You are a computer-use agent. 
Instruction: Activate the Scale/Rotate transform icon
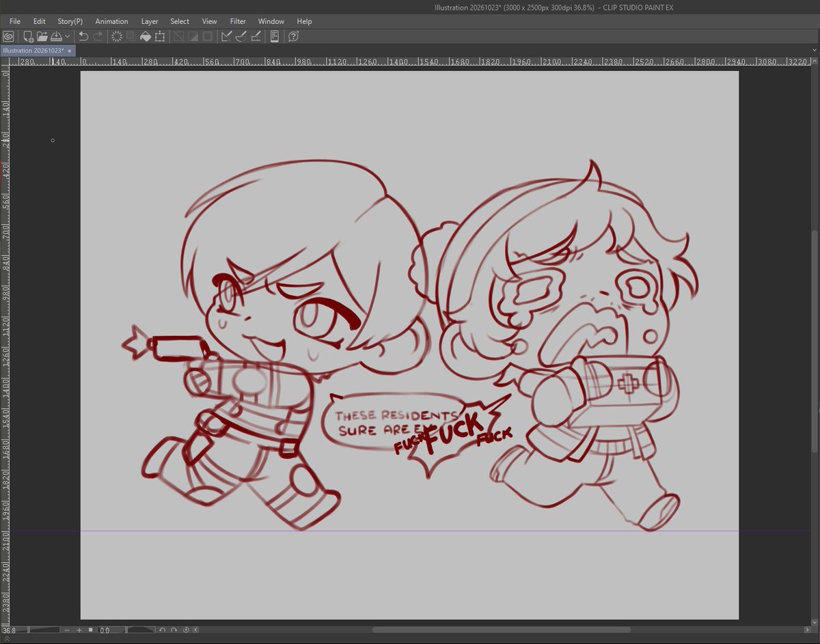(160, 36)
